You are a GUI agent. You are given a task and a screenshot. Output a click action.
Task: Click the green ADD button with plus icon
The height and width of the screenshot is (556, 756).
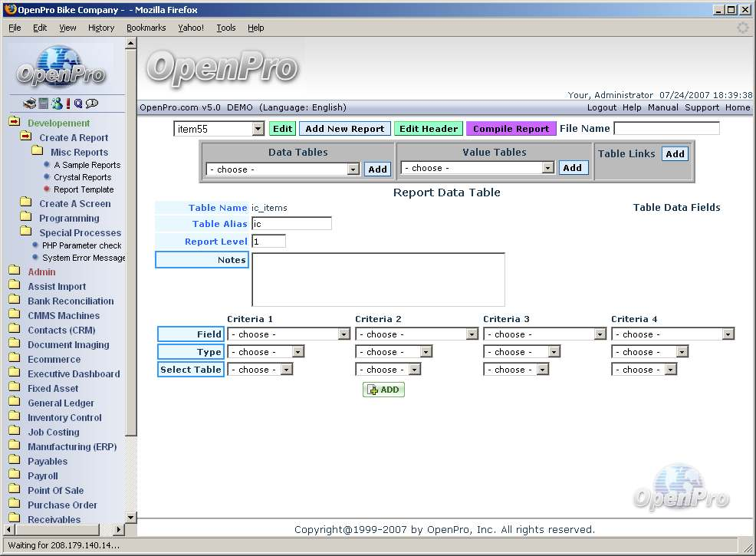coord(383,390)
